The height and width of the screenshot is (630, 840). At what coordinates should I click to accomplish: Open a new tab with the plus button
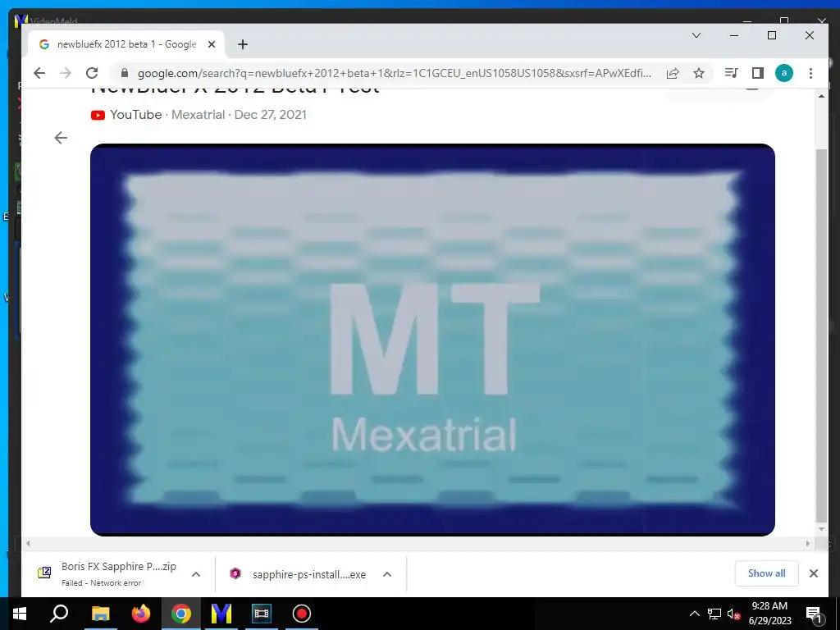(x=243, y=44)
